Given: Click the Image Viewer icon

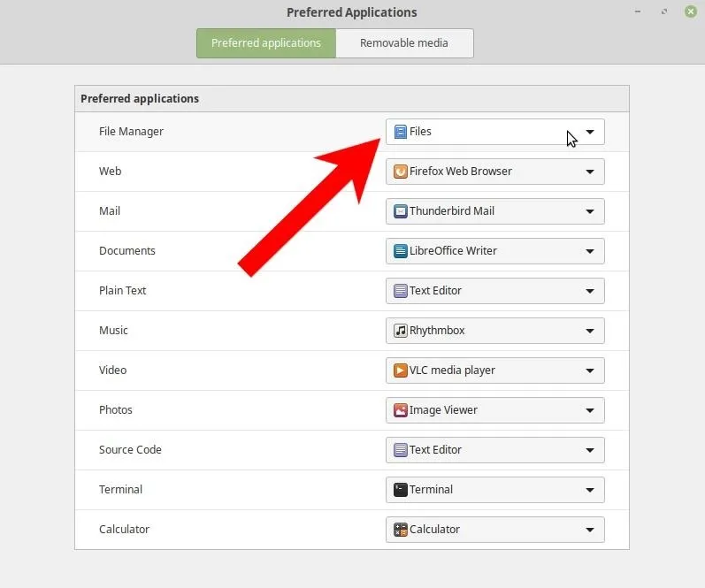Looking at the screenshot, I should [400, 410].
